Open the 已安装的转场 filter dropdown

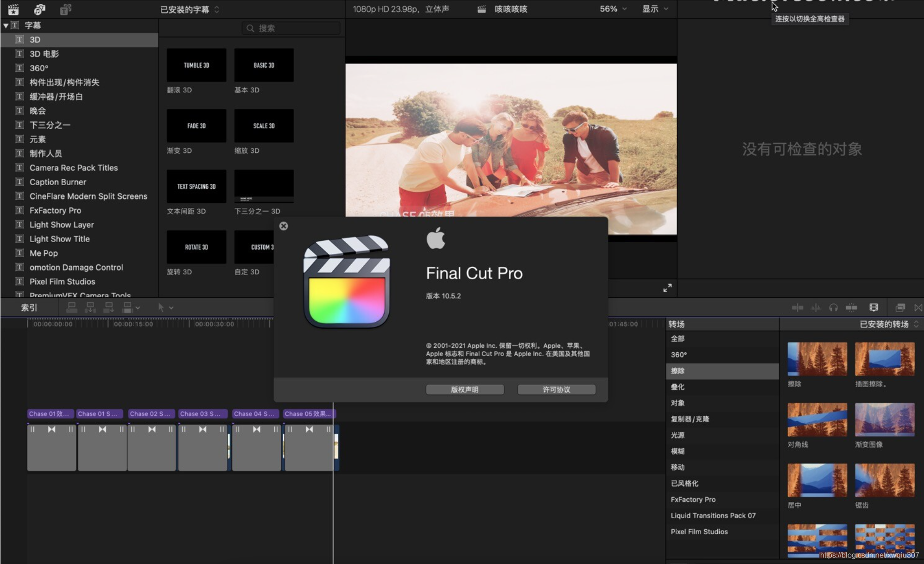click(x=889, y=324)
